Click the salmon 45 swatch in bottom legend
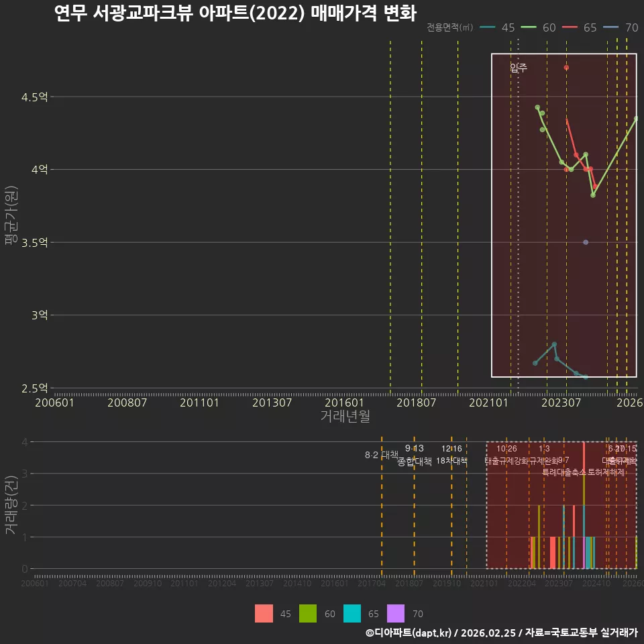 264,614
